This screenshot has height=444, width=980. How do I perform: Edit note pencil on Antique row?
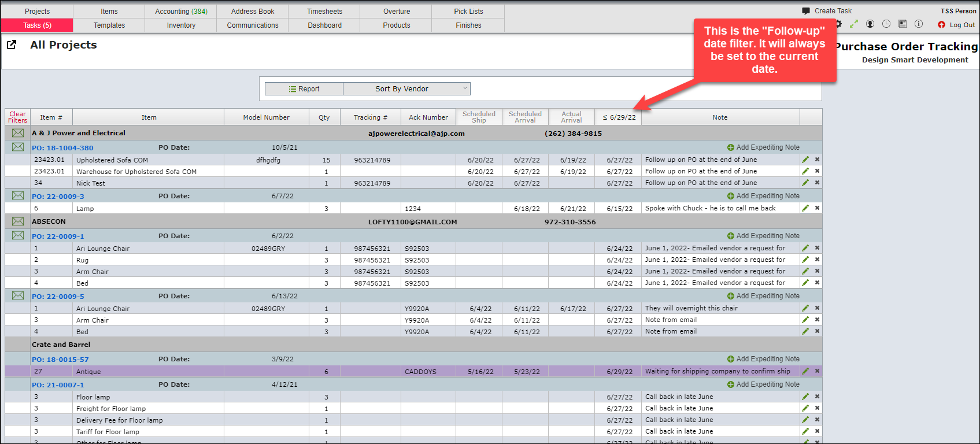click(x=805, y=371)
